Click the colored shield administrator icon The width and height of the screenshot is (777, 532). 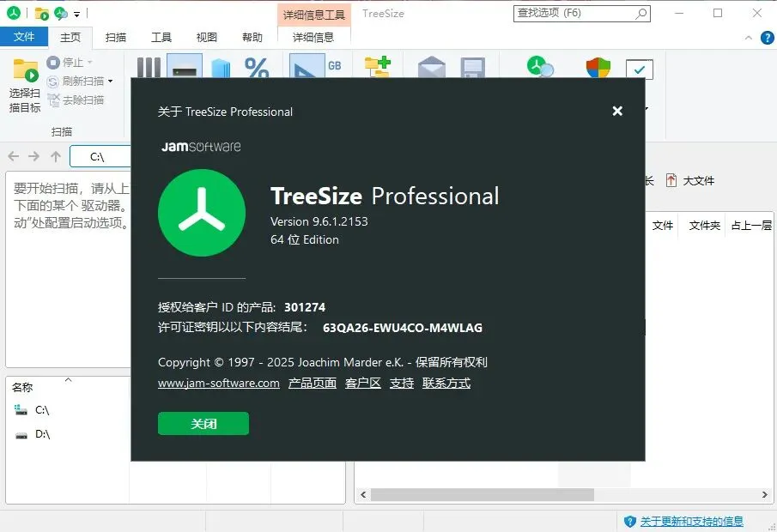[x=598, y=68]
